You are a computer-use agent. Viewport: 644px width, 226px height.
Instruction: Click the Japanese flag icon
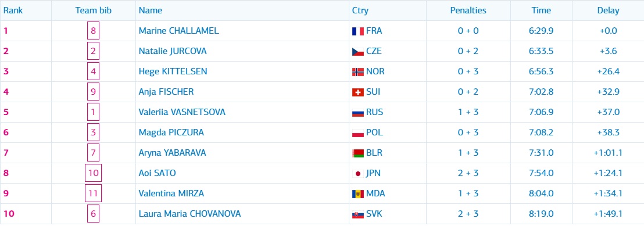click(x=357, y=173)
